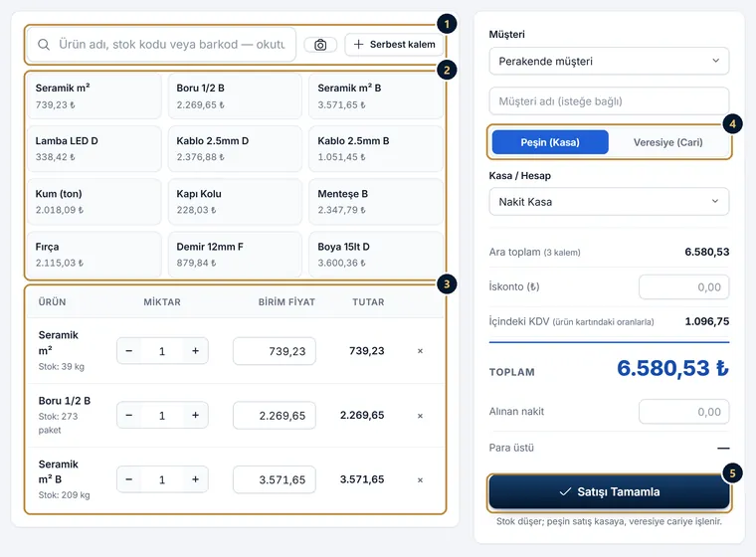This screenshot has height=557, width=756.
Task: Add Fırça product card
Action: pos(94,255)
